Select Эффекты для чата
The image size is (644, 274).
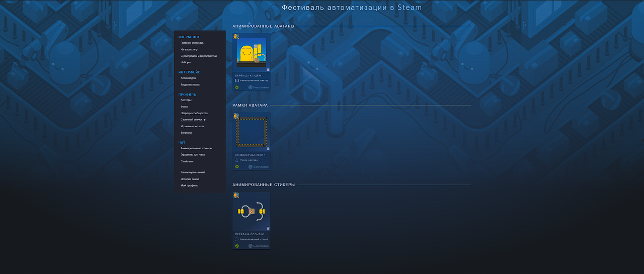(193, 155)
